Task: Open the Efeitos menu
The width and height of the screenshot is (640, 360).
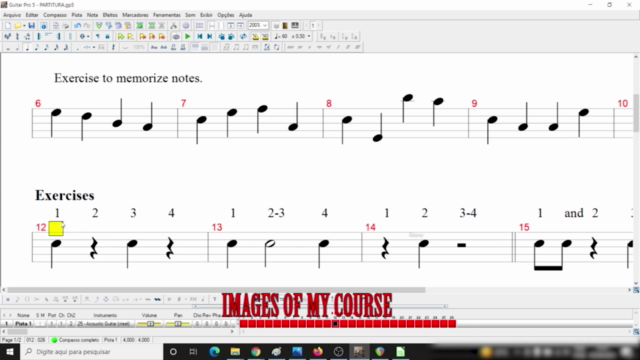Action: point(110,15)
